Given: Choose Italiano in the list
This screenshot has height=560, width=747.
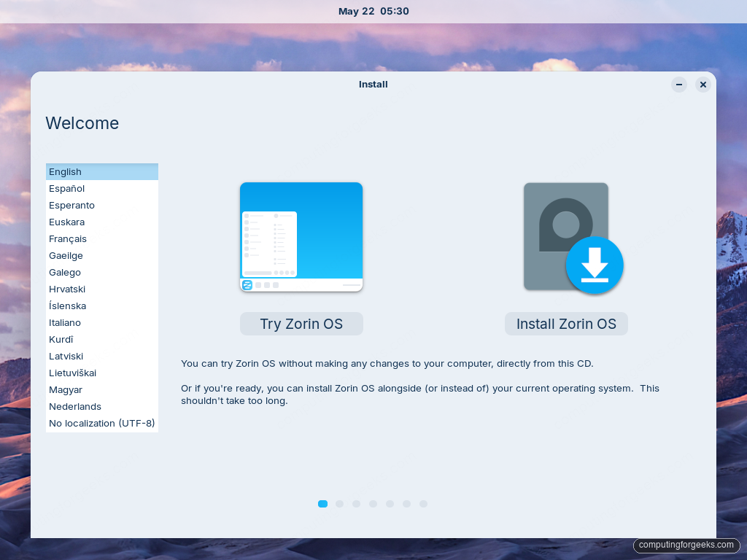Looking at the screenshot, I should [x=102, y=323].
